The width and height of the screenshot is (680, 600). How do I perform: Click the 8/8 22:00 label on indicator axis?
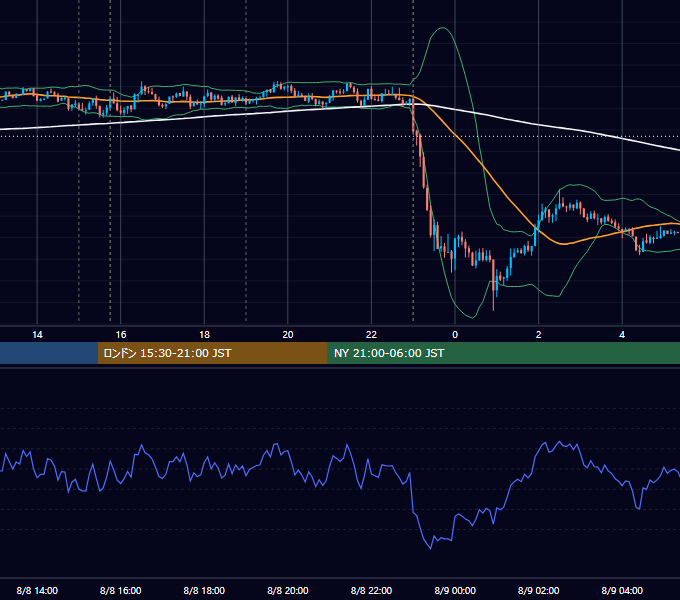click(x=371, y=590)
